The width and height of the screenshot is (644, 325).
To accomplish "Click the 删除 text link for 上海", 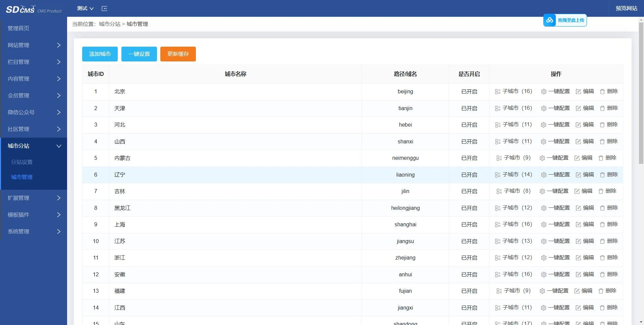I will click(x=612, y=224).
